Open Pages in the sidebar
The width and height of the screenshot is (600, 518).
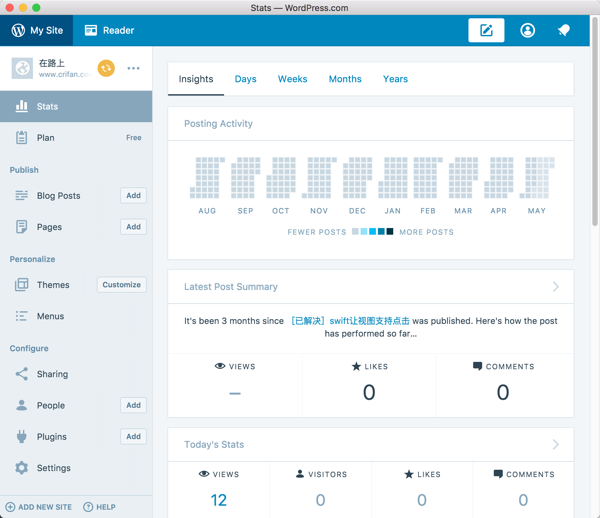pos(49,227)
